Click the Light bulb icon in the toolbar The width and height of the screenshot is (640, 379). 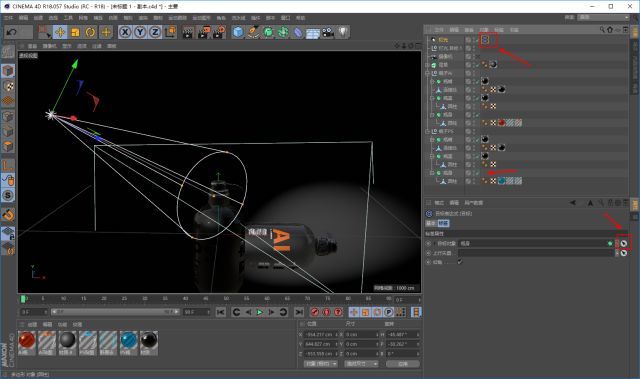click(343, 32)
